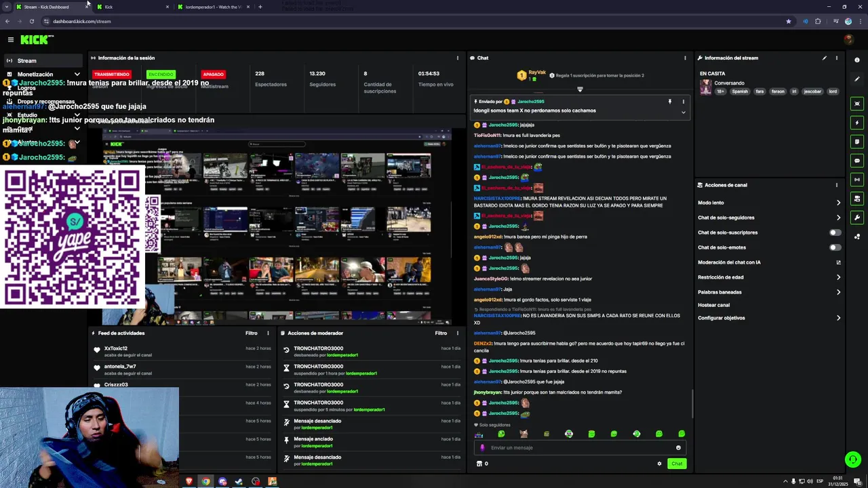Open the Chat panel options menu
The height and width of the screenshot is (488, 868).
coord(685,58)
